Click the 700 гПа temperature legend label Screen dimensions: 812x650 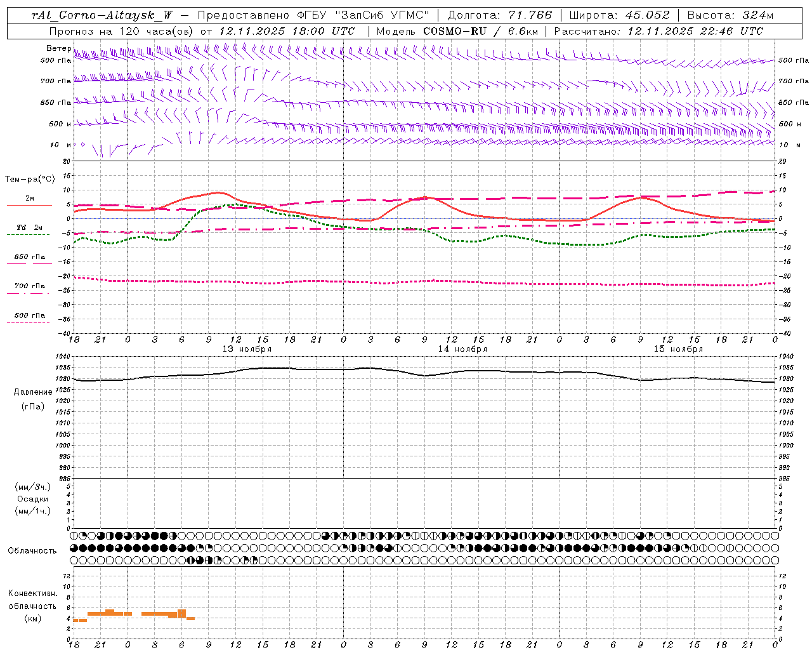[x=30, y=286]
